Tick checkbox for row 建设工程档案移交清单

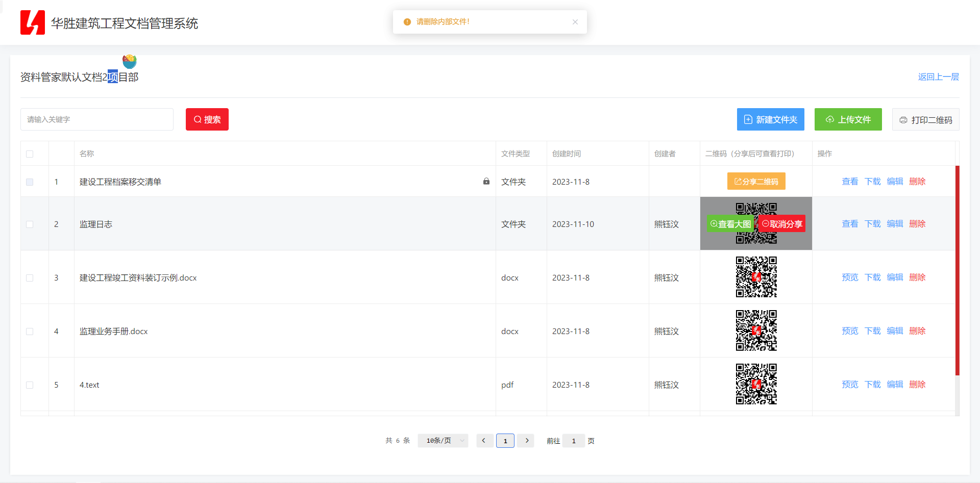click(30, 182)
